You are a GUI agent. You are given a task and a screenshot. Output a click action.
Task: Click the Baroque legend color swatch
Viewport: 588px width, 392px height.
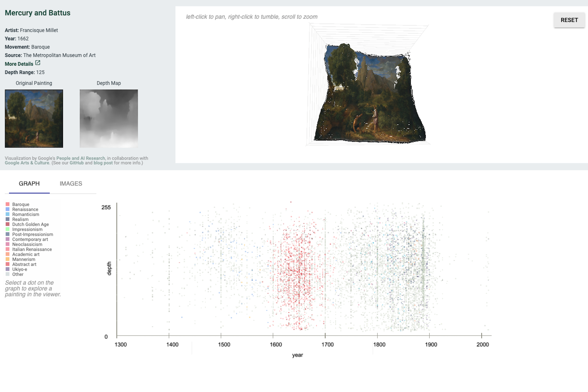[x=8, y=204]
